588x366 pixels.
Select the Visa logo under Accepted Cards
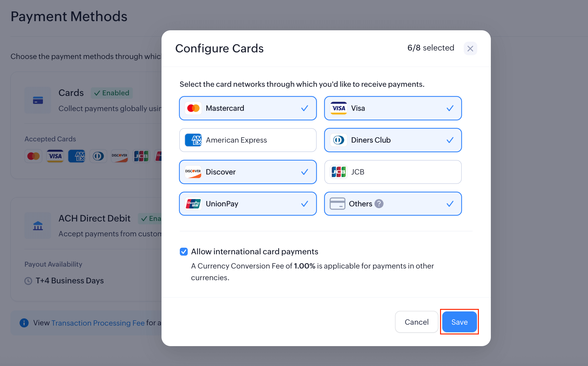tap(55, 156)
